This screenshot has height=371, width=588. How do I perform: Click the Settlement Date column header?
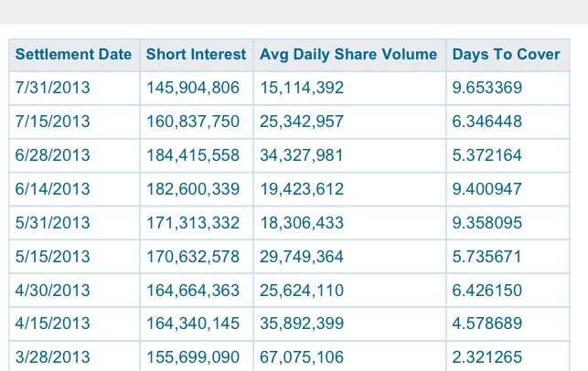coord(74,55)
